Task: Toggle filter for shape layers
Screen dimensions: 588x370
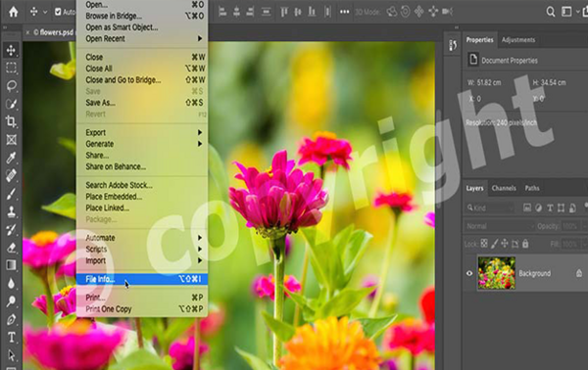Action: [561, 208]
